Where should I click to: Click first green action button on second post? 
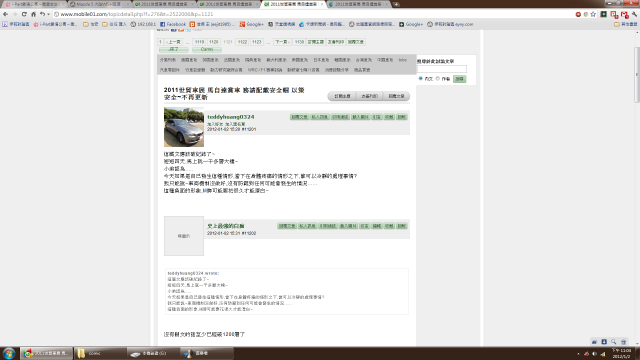pyautogui.click(x=287, y=226)
